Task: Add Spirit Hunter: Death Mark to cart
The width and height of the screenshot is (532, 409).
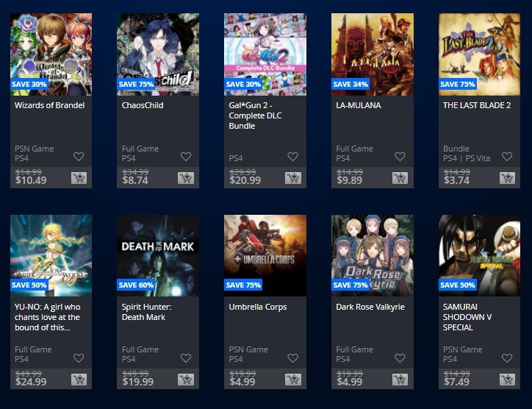Action: click(x=186, y=380)
